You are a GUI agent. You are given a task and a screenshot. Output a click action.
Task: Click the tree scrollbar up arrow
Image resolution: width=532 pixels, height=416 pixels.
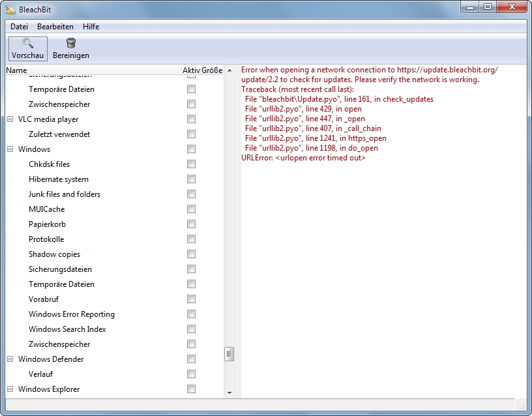(229, 70)
